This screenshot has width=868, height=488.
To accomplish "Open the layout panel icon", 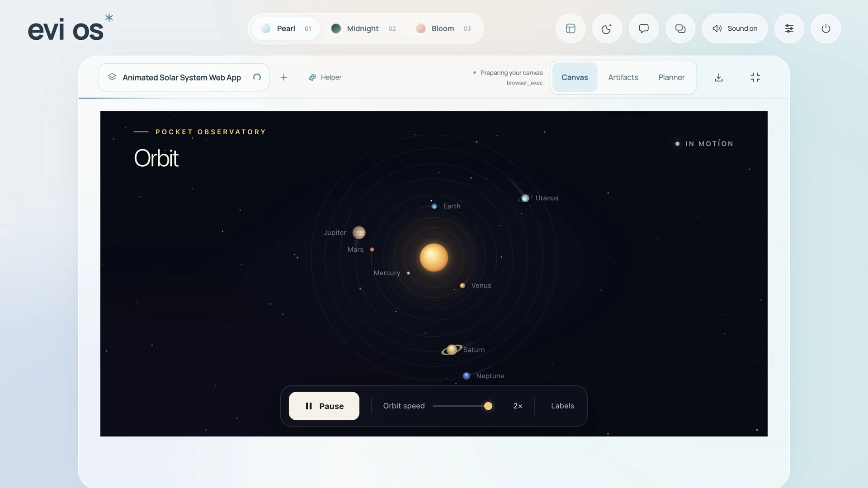I will pyautogui.click(x=571, y=28).
